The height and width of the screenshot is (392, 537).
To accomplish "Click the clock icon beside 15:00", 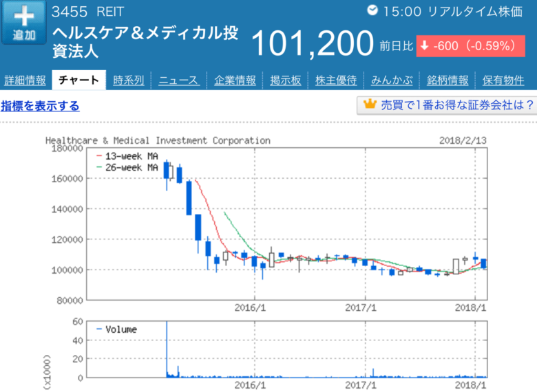I will click(372, 10).
